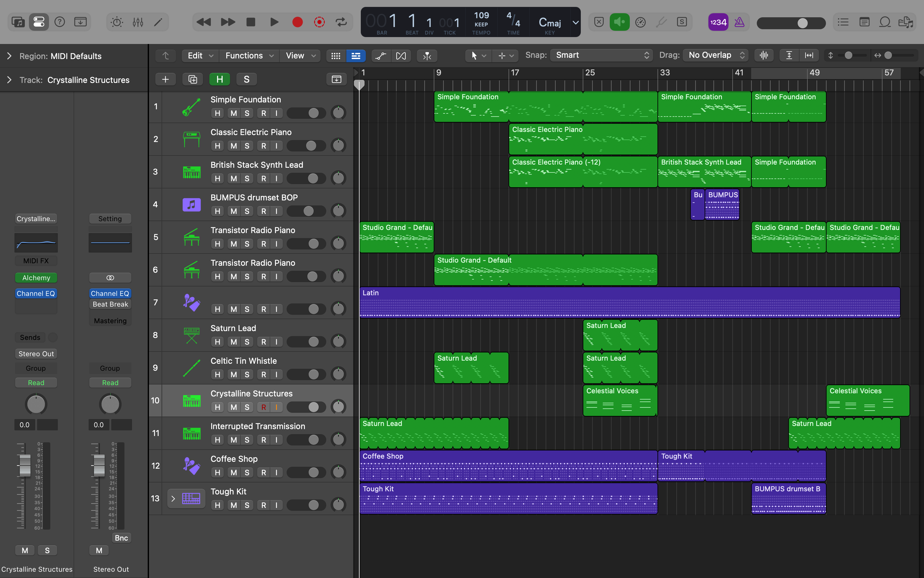924x578 pixels.
Task: Open the Drag No Overlap dropdown
Action: (716, 55)
